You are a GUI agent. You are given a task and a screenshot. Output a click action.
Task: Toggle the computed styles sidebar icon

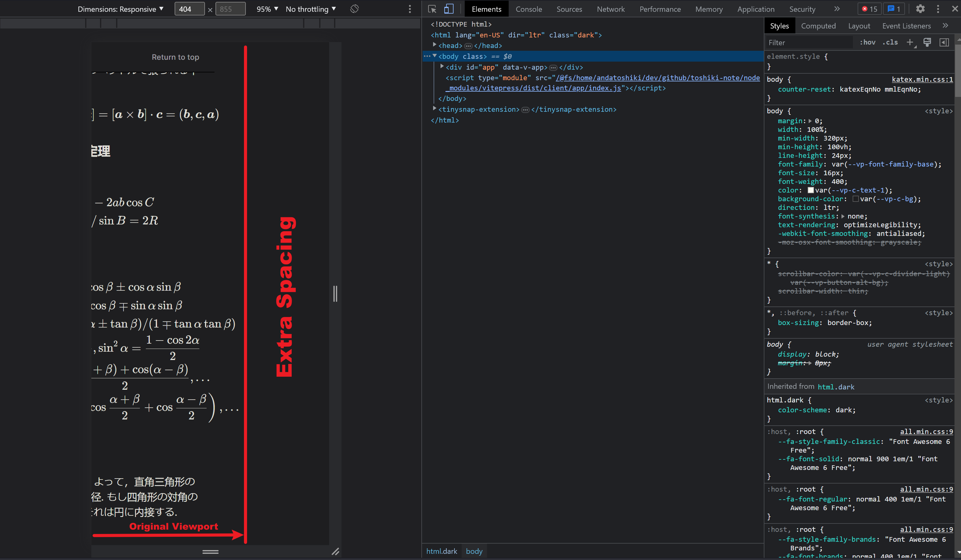[944, 42]
